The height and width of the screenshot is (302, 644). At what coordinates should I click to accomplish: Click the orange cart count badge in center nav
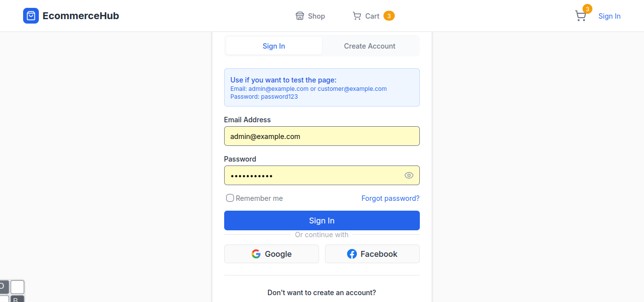coord(389,16)
